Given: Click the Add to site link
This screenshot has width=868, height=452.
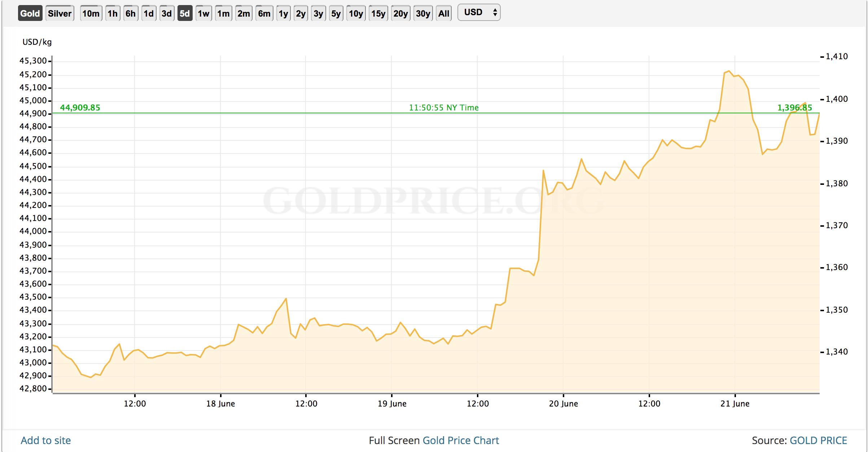Looking at the screenshot, I should pyautogui.click(x=46, y=440).
